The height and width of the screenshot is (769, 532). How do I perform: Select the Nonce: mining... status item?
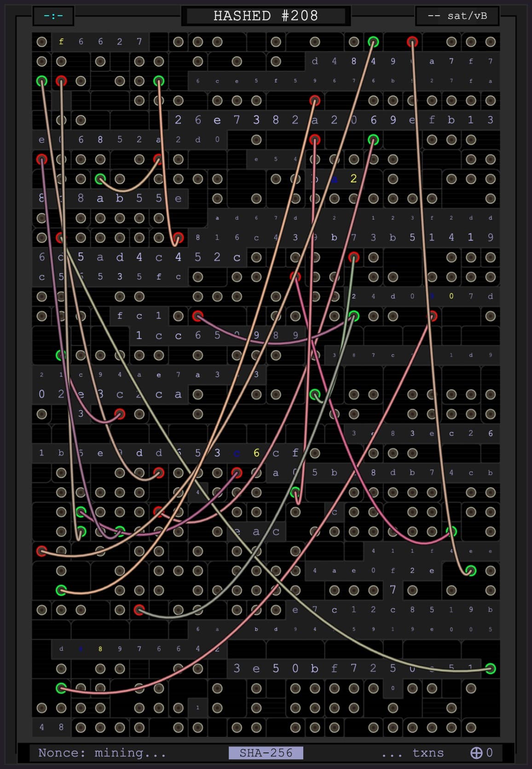[x=102, y=753]
